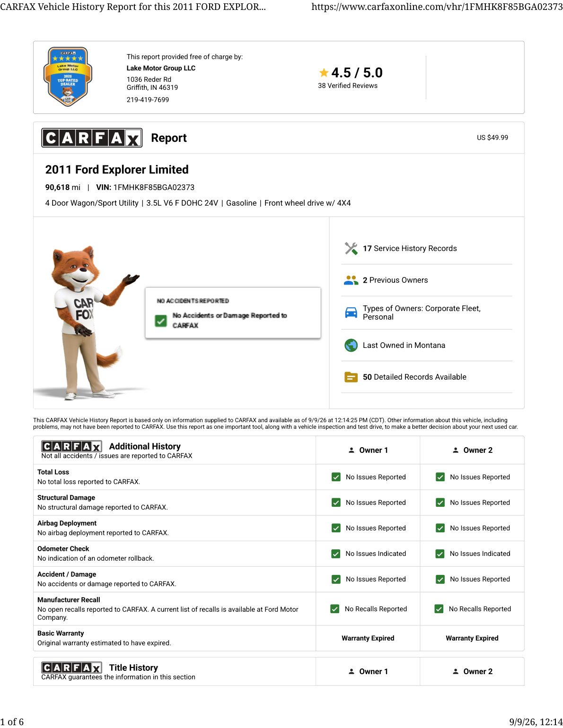Click Warranty Expired under Owner 1
The width and height of the screenshot is (563, 728).
point(368,638)
